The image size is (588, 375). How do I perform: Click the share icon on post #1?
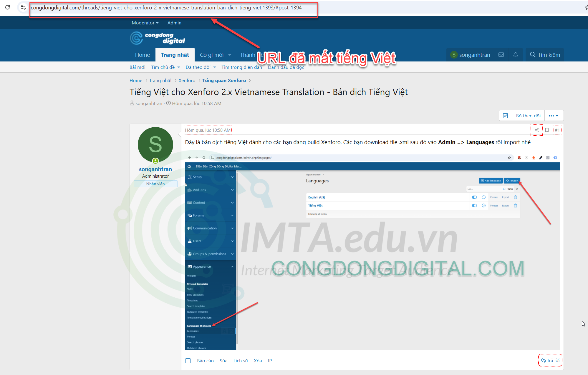537,130
